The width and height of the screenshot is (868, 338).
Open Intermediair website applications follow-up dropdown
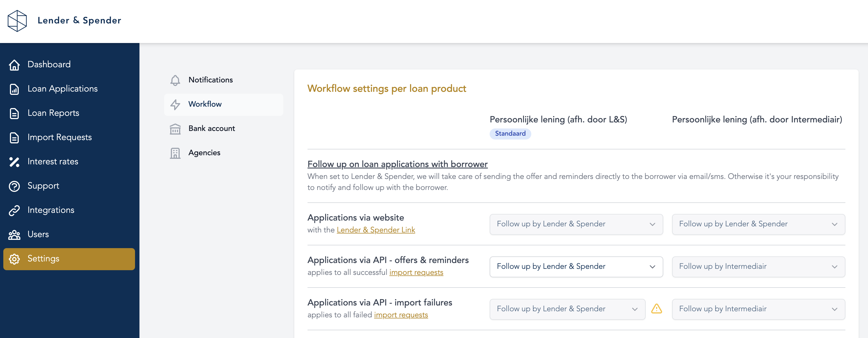[x=758, y=224]
